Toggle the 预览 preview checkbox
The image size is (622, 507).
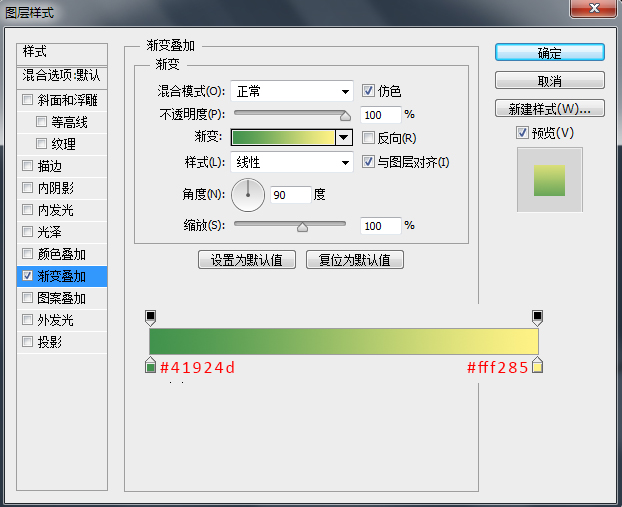(x=522, y=133)
